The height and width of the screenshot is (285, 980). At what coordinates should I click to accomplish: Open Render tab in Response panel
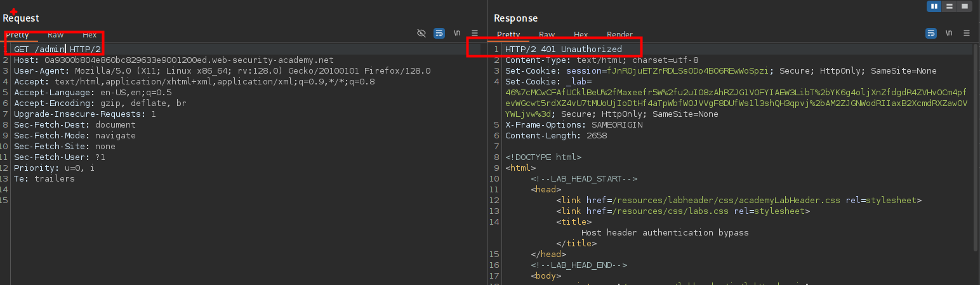click(x=619, y=35)
